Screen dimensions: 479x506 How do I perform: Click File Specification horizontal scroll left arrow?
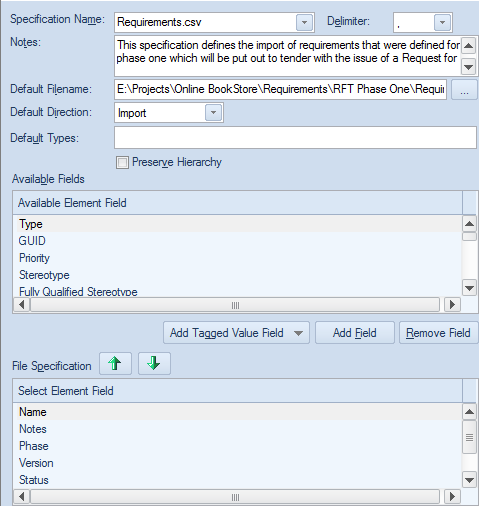pyautogui.click(x=22, y=497)
